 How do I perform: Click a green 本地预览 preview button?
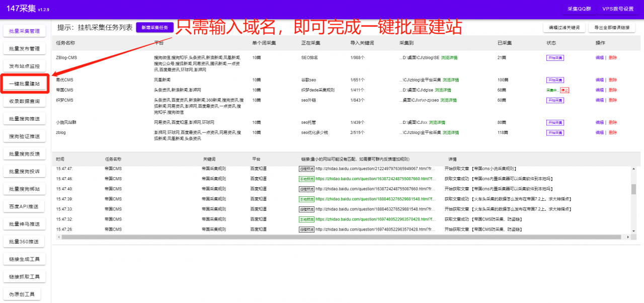point(307,178)
